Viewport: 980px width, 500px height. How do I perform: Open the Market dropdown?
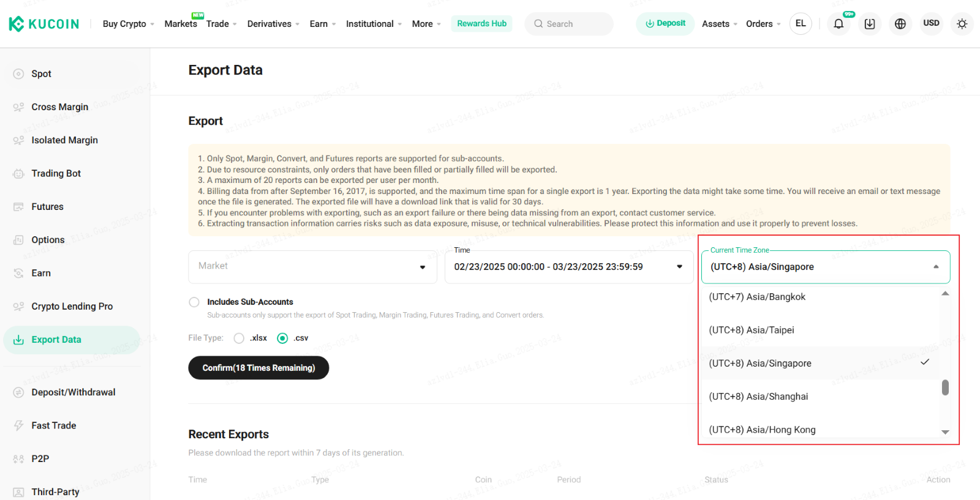[312, 267]
